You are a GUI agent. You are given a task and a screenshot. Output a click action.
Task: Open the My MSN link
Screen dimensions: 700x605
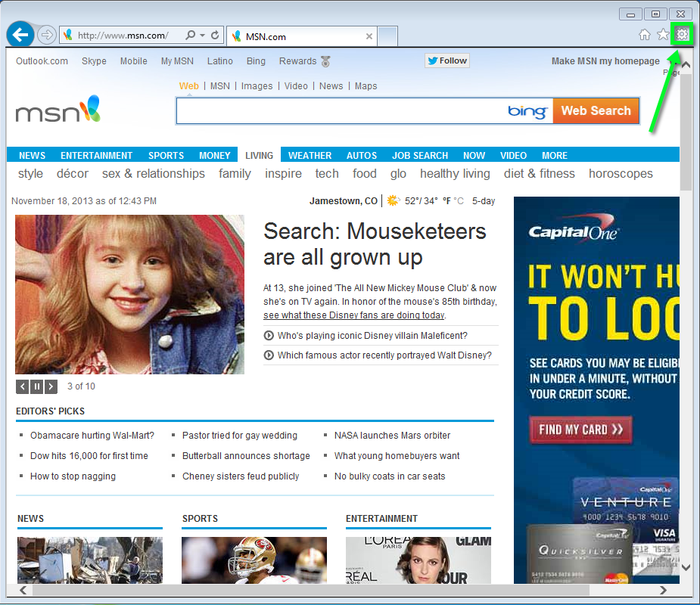point(177,61)
